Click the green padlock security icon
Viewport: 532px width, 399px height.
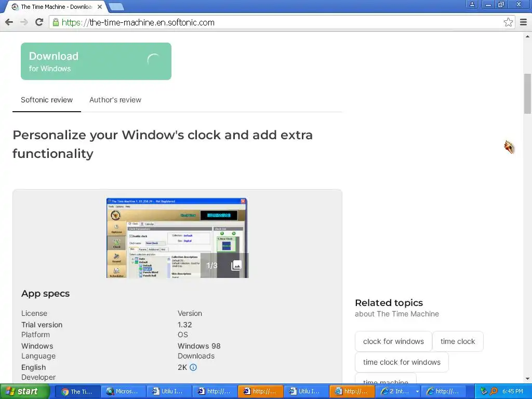[56, 22]
